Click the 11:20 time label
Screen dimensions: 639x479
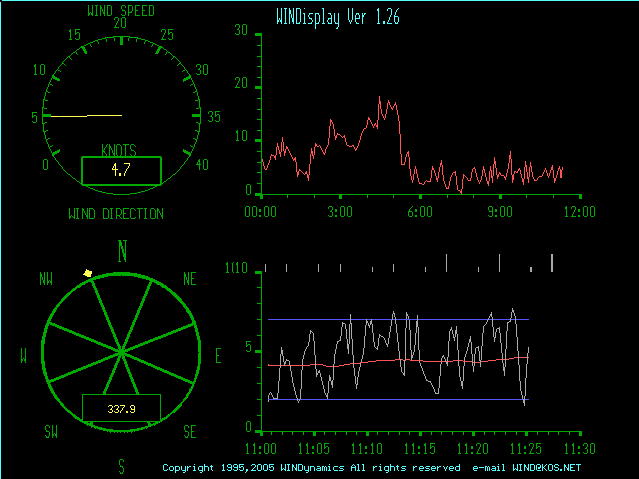pyautogui.click(x=473, y=449)
